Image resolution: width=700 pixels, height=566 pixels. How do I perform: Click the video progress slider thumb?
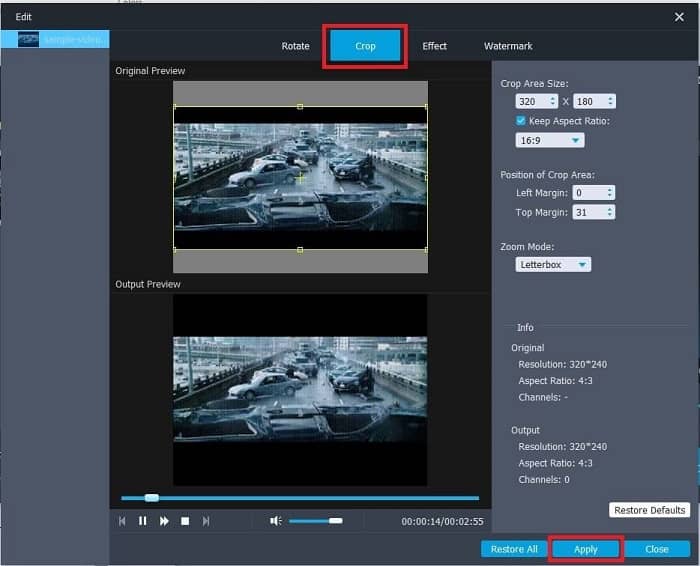[x=152, y=498]
